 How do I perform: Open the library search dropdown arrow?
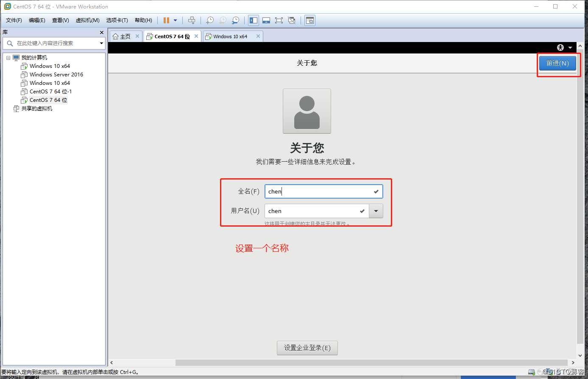pos(101,43)
